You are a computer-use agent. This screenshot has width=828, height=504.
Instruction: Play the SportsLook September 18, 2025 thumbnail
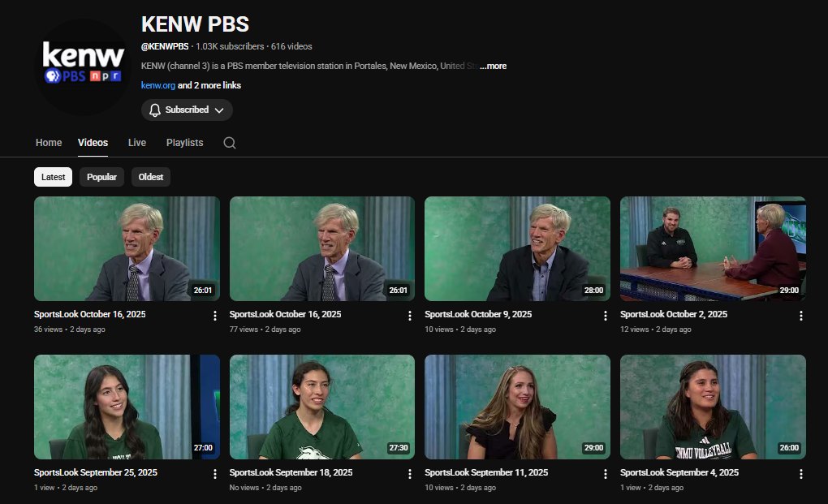(322, 407)
